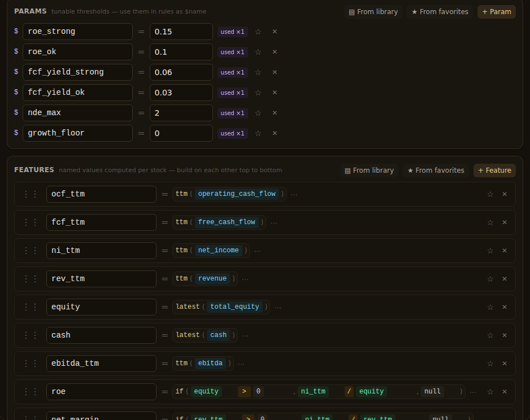Star the ni_ttm feature
The height and width of the screenshot is (420, 530).
pos(490,251)
